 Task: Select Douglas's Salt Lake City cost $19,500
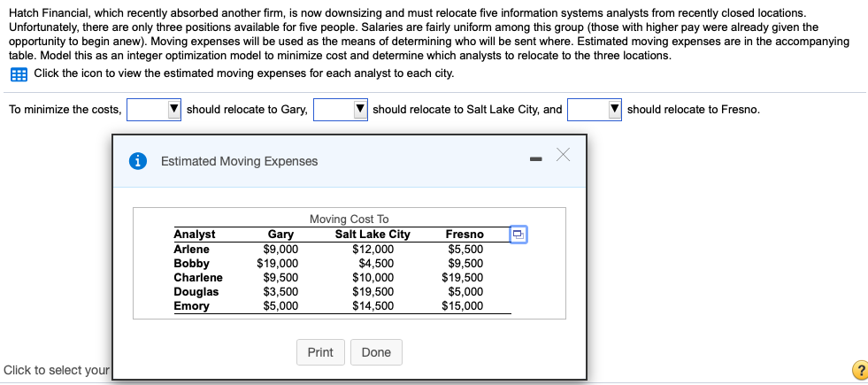coord(373,292)
